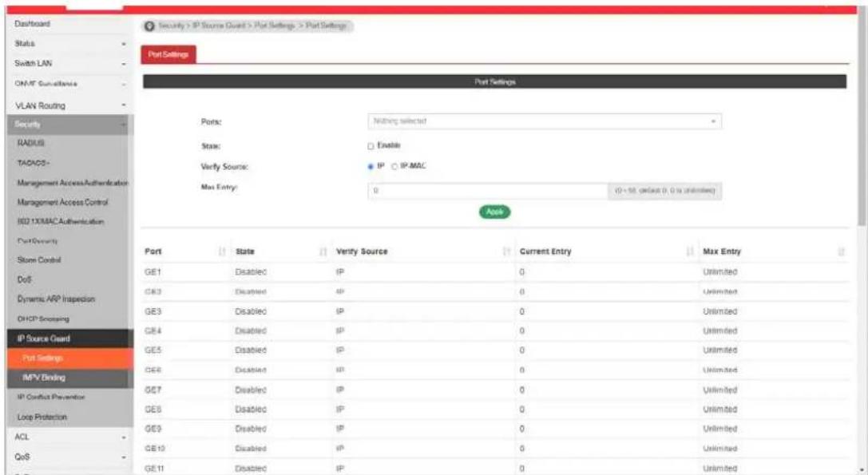This screenshot has width=868, height=475.
Task: Open Management Access Authentication
Action: [73, 183]
